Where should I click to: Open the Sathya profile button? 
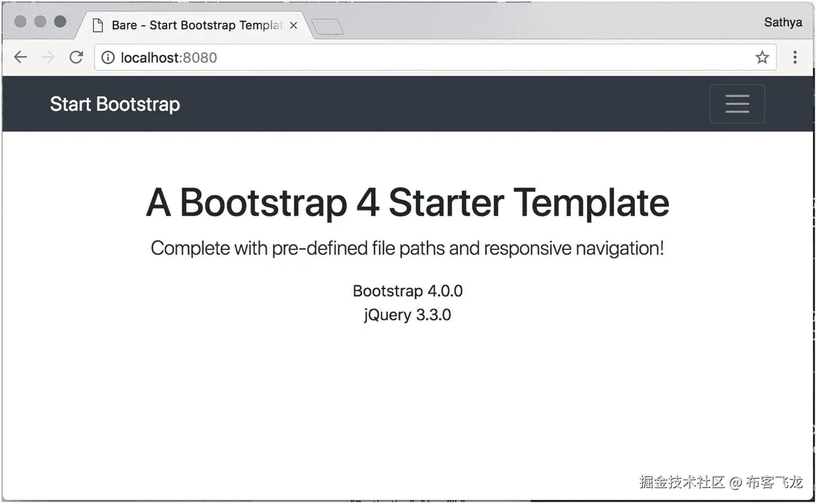(x=783, y=22)
